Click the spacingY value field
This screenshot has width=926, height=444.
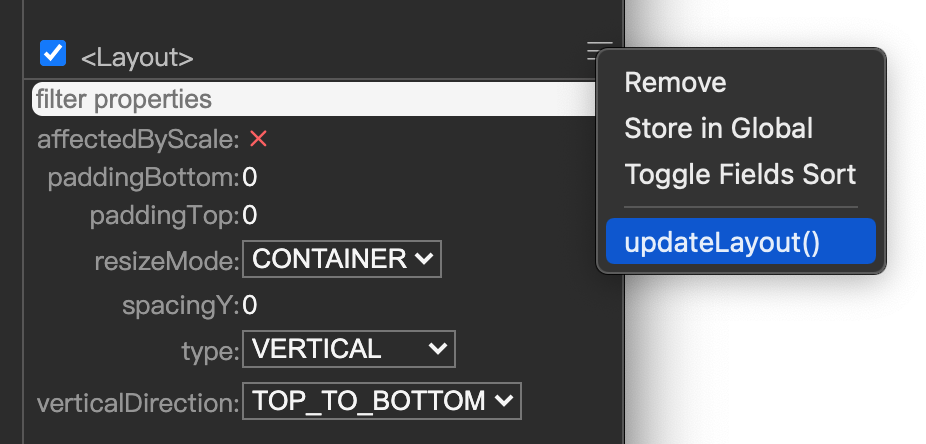coord(251,304)
